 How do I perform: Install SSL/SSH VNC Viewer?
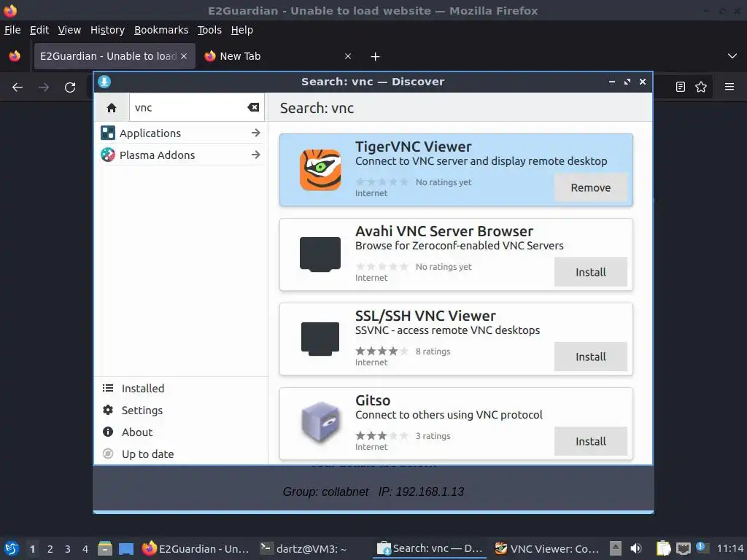pyautogui.click(x=591, y=357)
